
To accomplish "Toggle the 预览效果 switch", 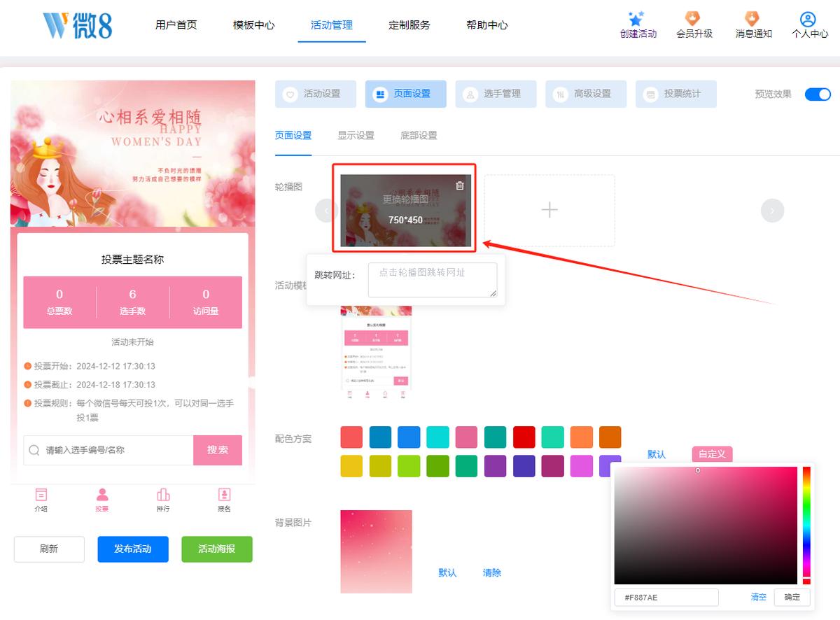I will point(818,94).
